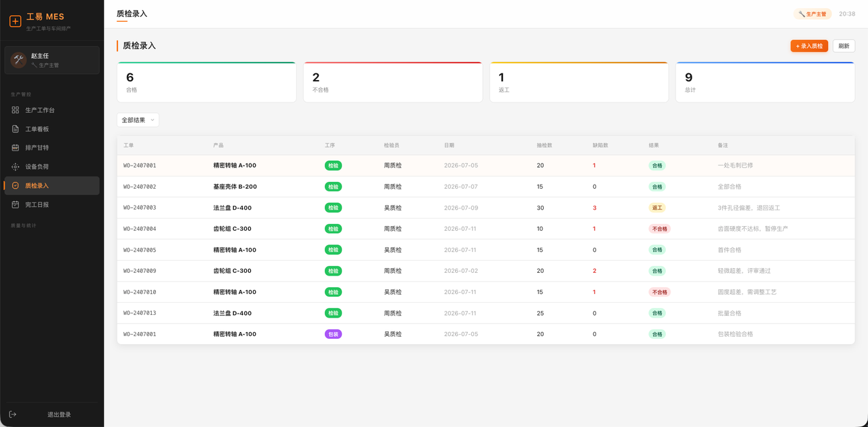The height and width of the screenshot is (427, 868).
Task: Click 不合格 badge in WO-2407010 row
Action: [x=660, y=292]
